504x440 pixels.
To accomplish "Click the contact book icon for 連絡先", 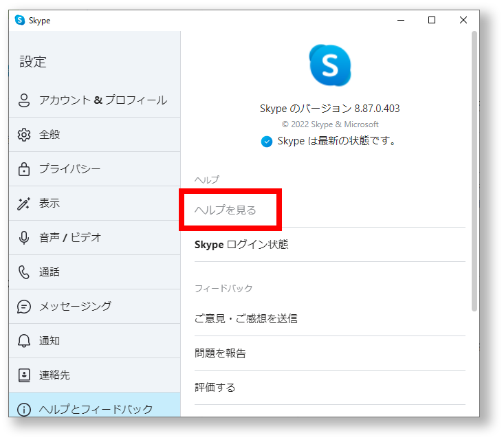I will click(24, 375).
